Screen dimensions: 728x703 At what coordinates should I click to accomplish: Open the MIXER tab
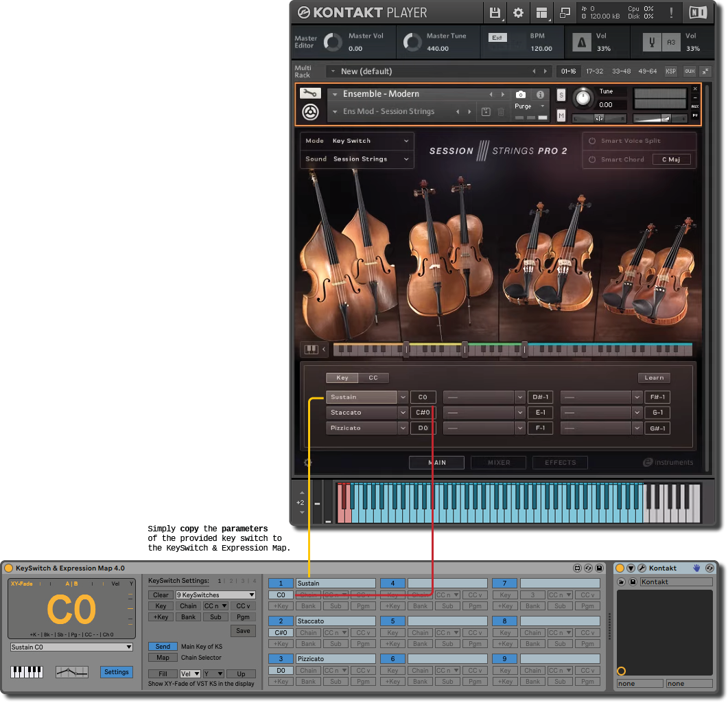499,463
